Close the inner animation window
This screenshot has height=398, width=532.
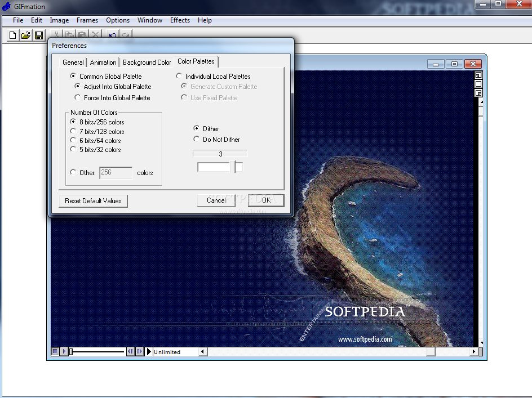coord(473,64)
